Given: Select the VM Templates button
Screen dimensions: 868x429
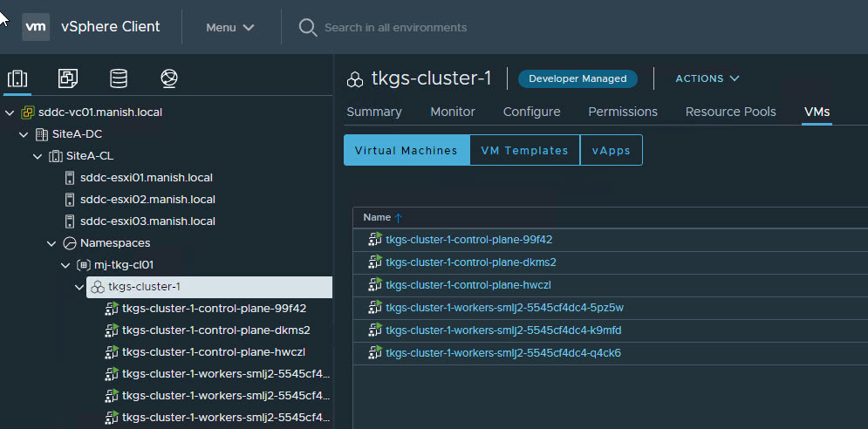Looking at the screenshot, I should (x=524, y=150).
